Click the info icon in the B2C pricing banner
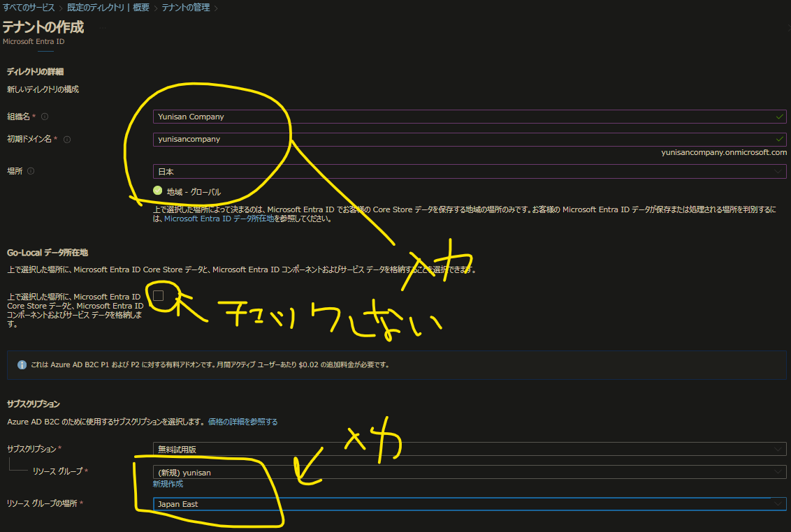Image resolution: width=791 pixels, height=532 pixels. tap(22, 364)
